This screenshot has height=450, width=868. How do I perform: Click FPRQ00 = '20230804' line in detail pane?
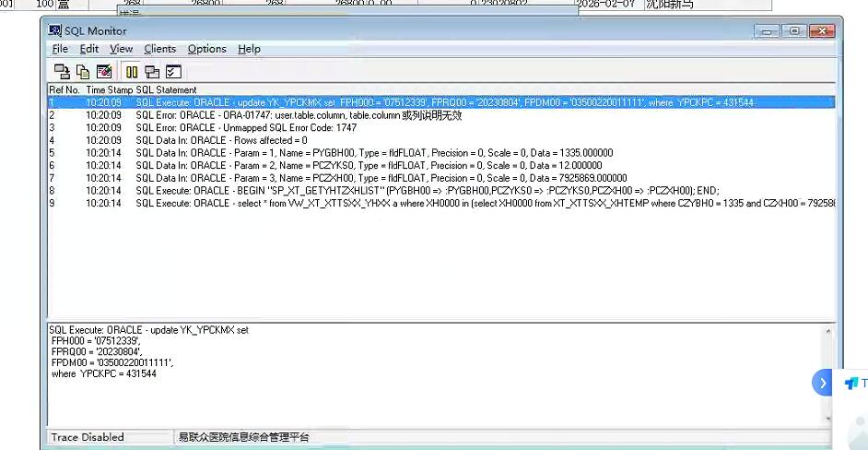click(x=97, y=351)
